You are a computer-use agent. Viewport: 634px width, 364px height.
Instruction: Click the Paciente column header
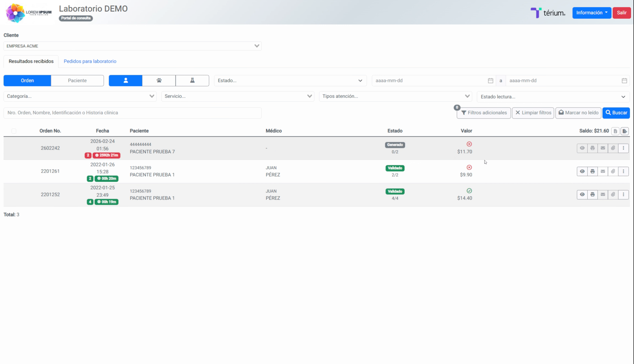click(x=139, y=131)
